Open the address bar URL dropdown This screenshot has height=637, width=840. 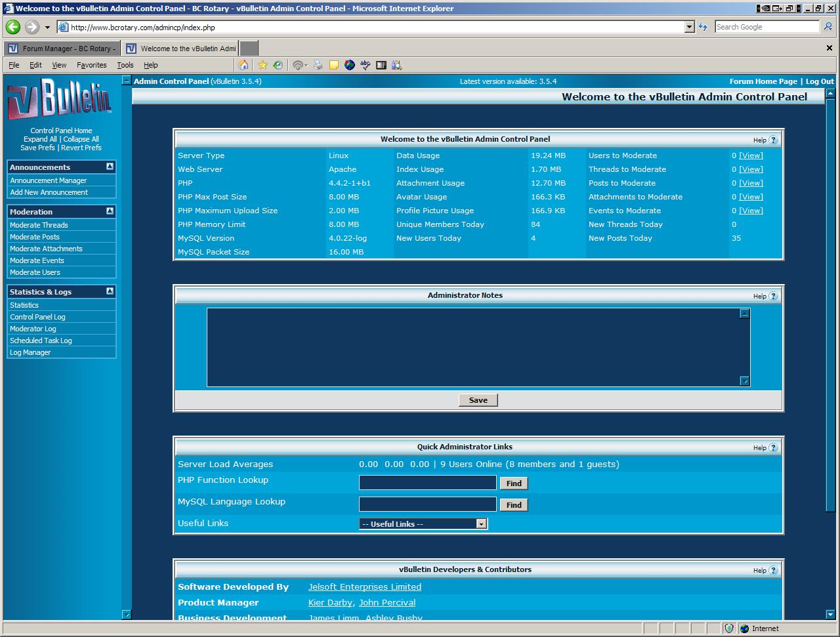point(689,27)
